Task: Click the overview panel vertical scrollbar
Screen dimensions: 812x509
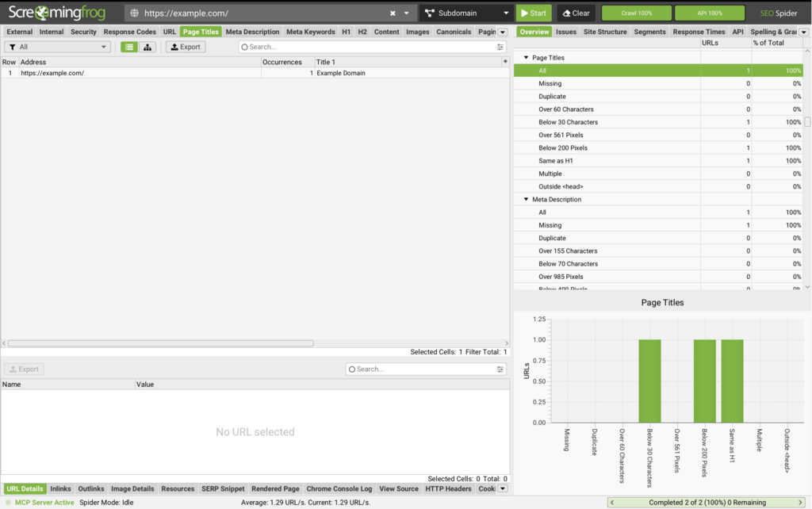Action: coord(807,122)
